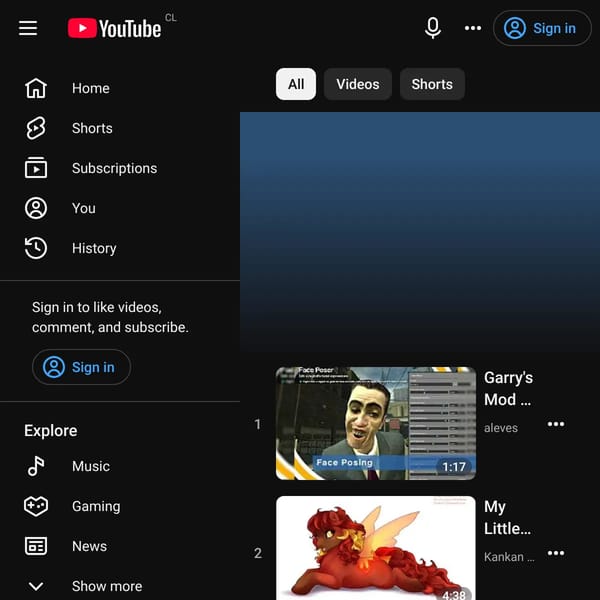
Task: Select the All filter chip
Action: [x=296, y=84]
